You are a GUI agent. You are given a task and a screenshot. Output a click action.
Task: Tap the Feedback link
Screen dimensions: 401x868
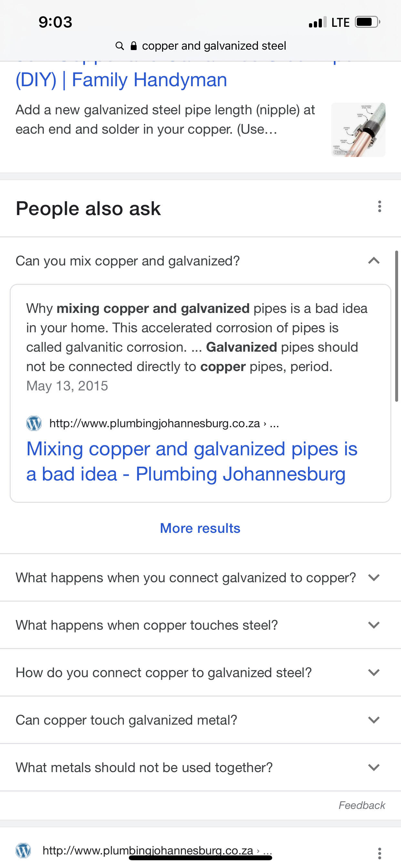click(x=362, y=805)
